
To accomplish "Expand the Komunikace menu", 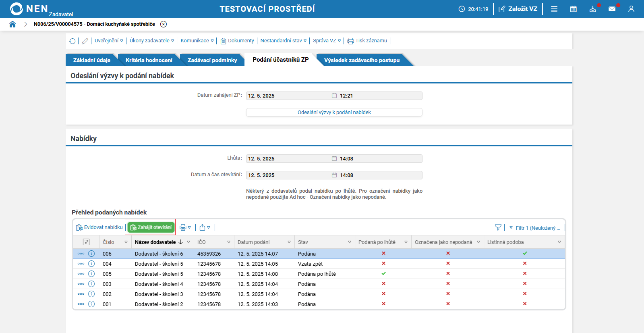I will [x=197, y=41].
